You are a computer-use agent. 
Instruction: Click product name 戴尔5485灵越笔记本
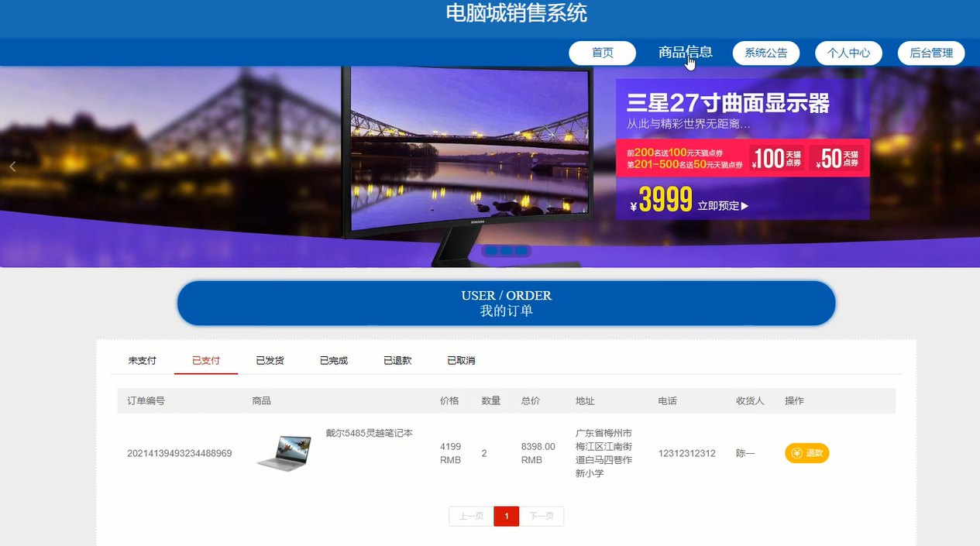click(370, 433)
